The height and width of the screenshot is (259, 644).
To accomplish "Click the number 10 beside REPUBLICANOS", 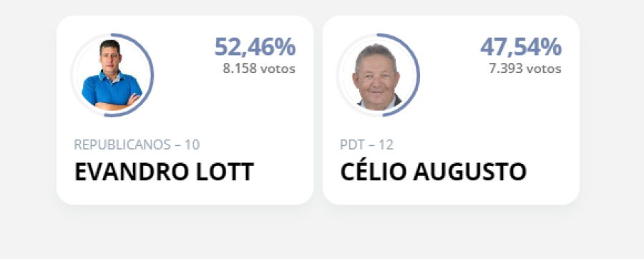I will tap(192, 145).
